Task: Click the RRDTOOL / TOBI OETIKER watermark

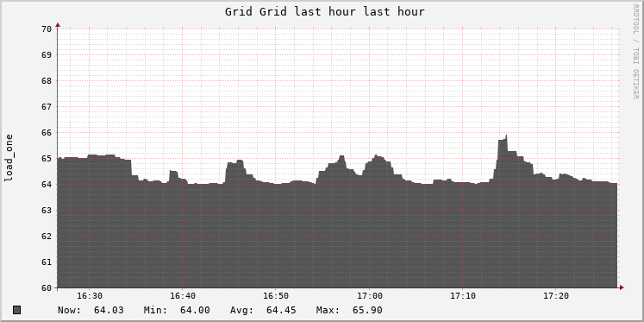Action: [635, 52]
